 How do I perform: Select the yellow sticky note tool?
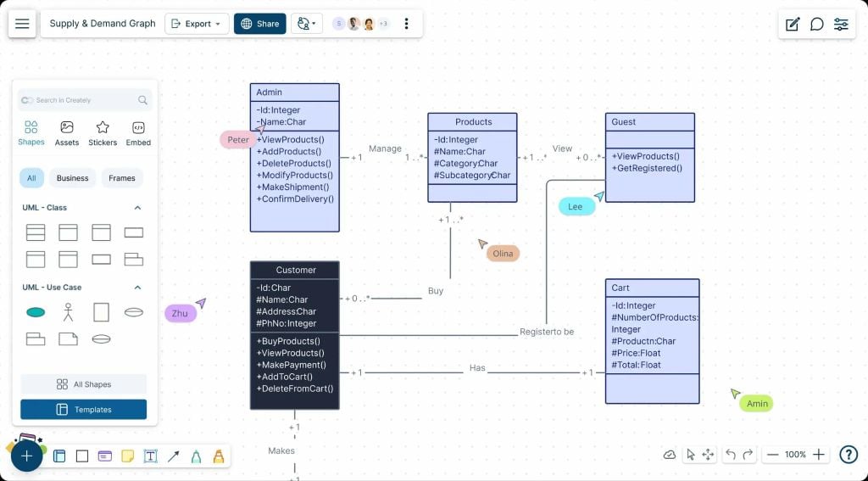(x=127, y=456)
